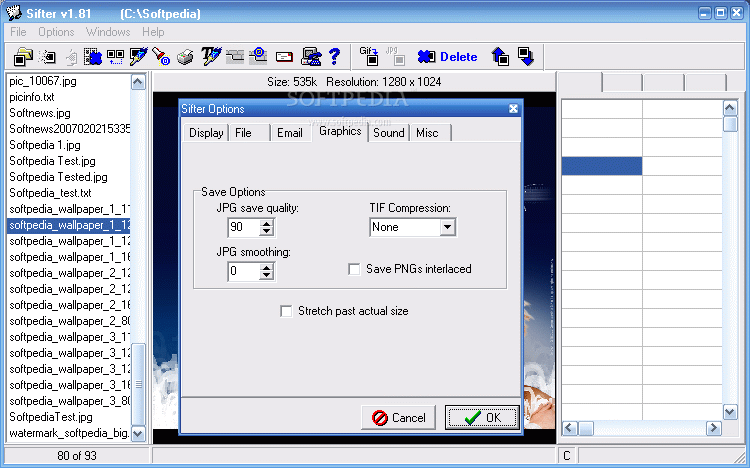Select Softpedia 1.jpg in file list

(x=45, y=145)
